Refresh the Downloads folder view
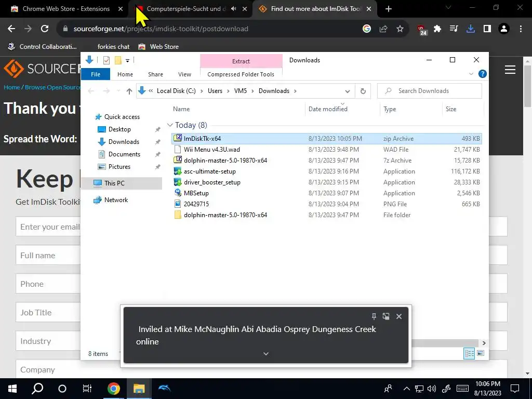Screen dimensions: 532x399 (x=363, y=91)
